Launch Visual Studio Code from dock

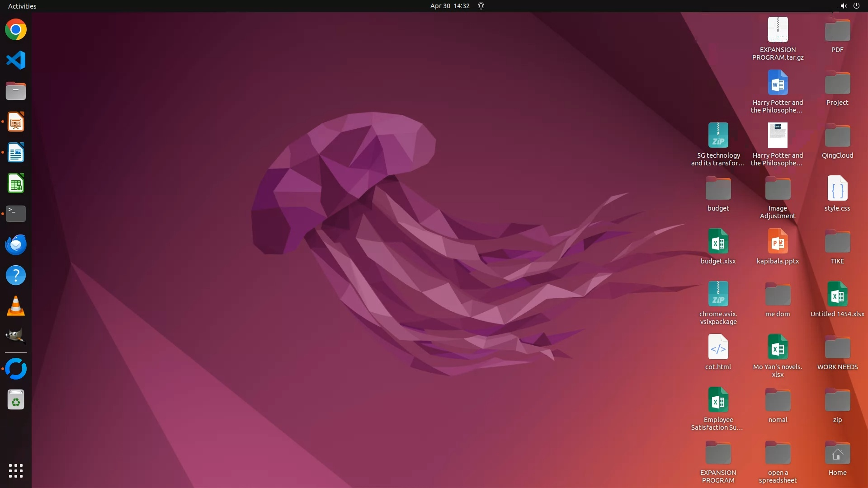pos(16,60)
